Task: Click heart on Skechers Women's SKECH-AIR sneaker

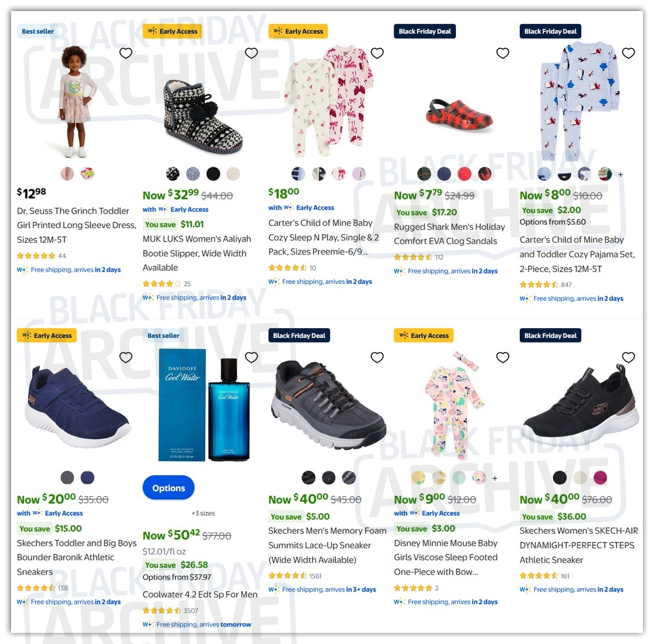Action: pyautogui.click(x=629, y=357)
